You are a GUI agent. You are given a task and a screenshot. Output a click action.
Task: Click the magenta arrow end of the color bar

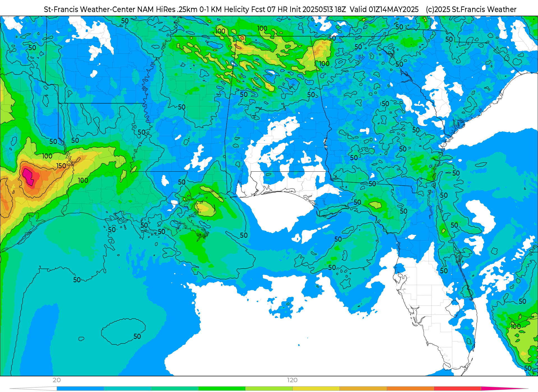click(504, 389)
